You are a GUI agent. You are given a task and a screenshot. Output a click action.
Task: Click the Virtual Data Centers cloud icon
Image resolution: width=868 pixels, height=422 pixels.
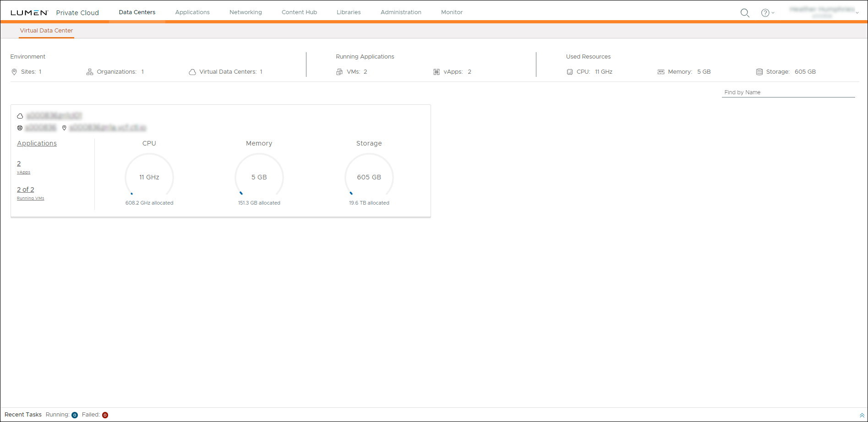click(x=192, y=71)
